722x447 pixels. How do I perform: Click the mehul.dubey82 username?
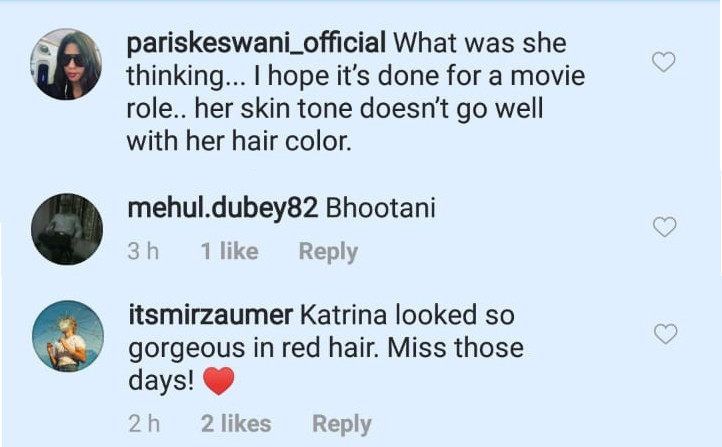223,208
